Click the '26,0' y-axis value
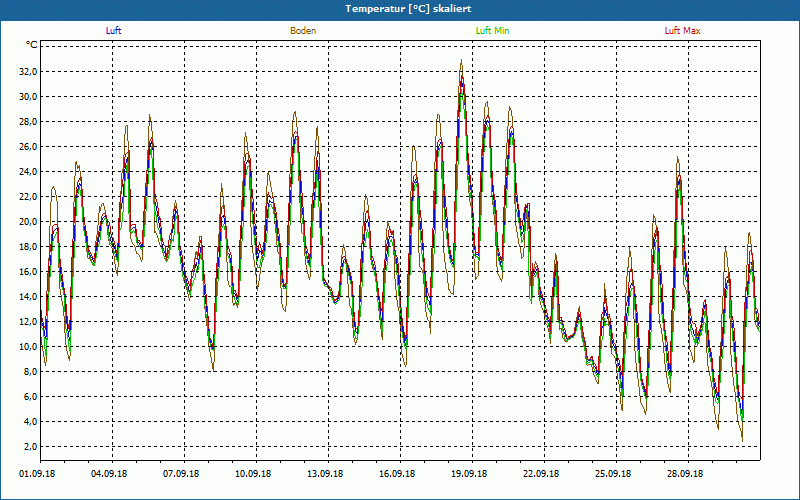 [29, 146]
